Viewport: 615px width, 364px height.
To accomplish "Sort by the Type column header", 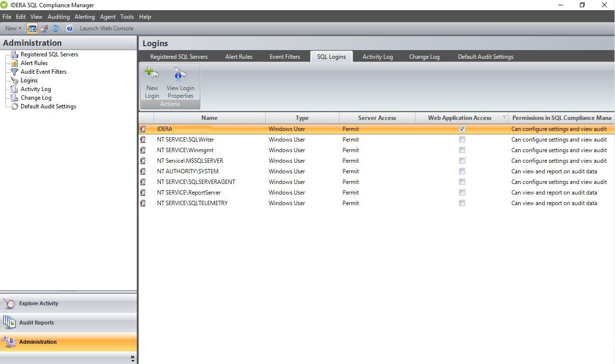I will (x=302, y=117).
